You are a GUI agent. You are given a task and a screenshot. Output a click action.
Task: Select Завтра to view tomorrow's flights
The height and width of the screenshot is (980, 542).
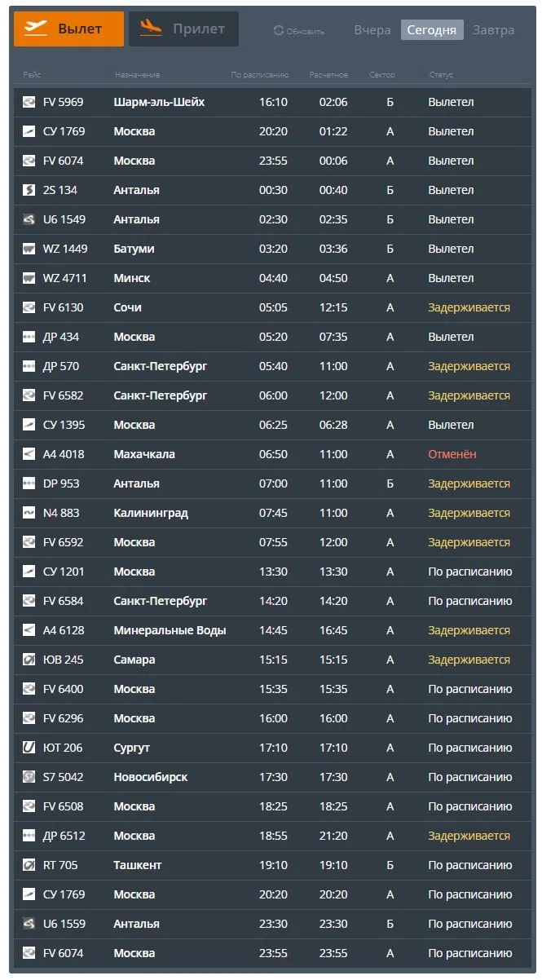pos(493,30)
